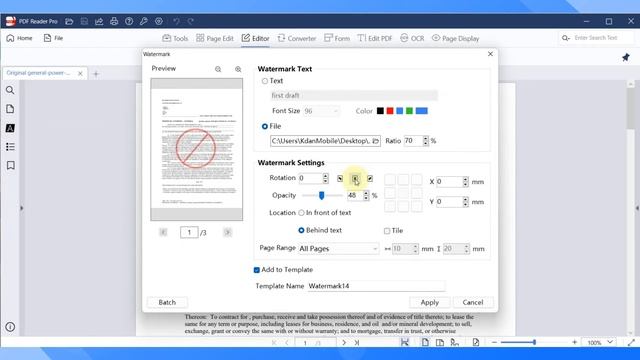Screen dimensions: 640x360
Task: Go to next preview page
Action: pos(227,232)
